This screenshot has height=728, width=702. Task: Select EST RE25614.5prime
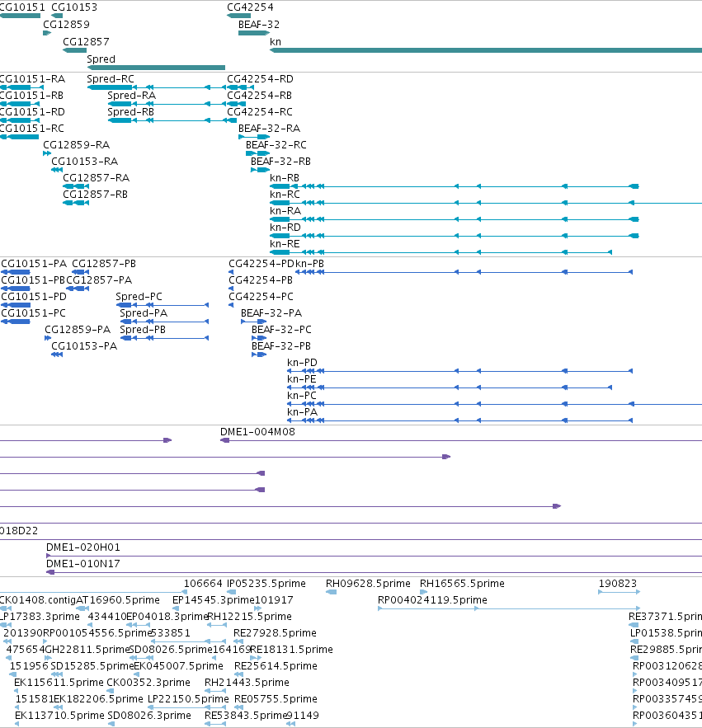[238, 674]
